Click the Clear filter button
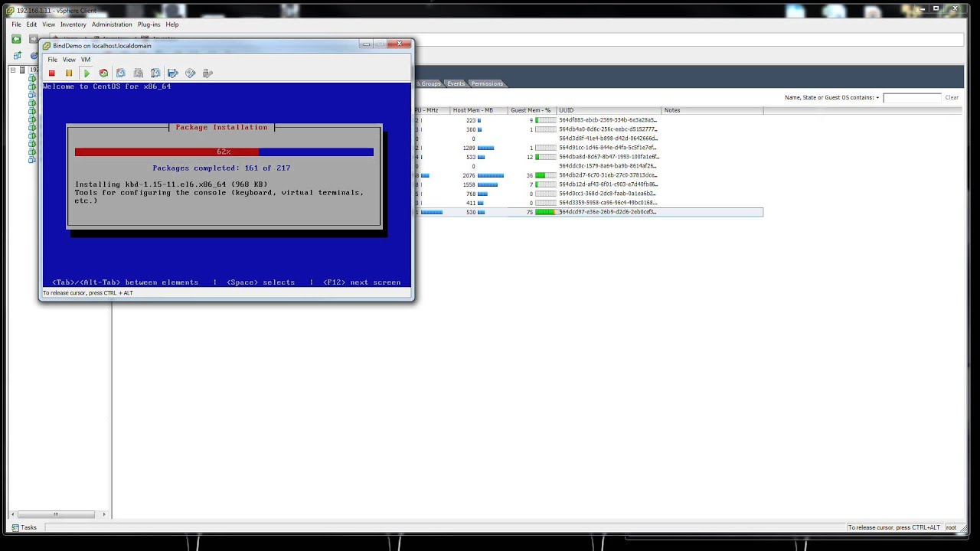The height and width of the screenshot is (551, 980). pyautogui.click(x=952, y=98)
